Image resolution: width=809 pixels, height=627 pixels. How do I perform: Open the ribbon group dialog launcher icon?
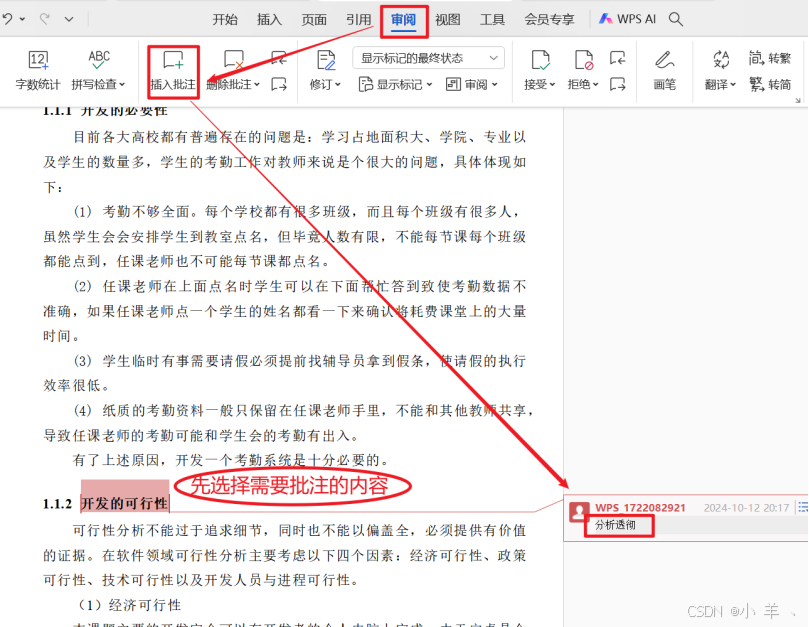tap(798, 101)
